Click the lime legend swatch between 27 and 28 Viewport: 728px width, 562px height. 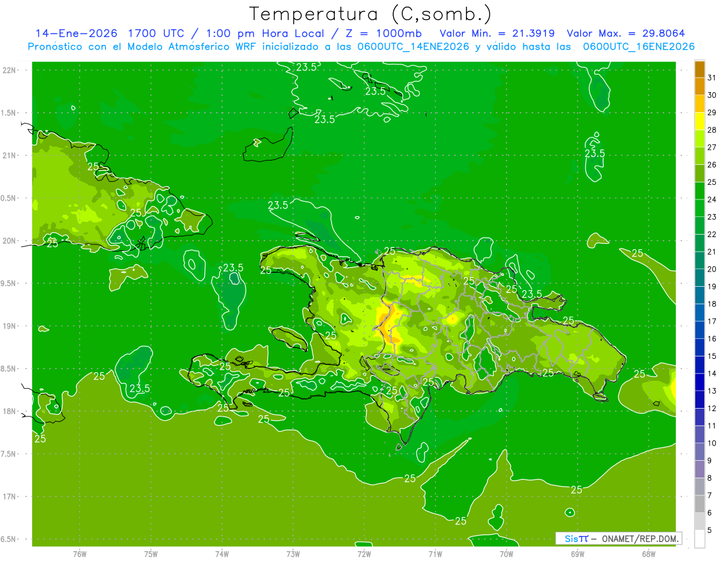tap(699, 139)
